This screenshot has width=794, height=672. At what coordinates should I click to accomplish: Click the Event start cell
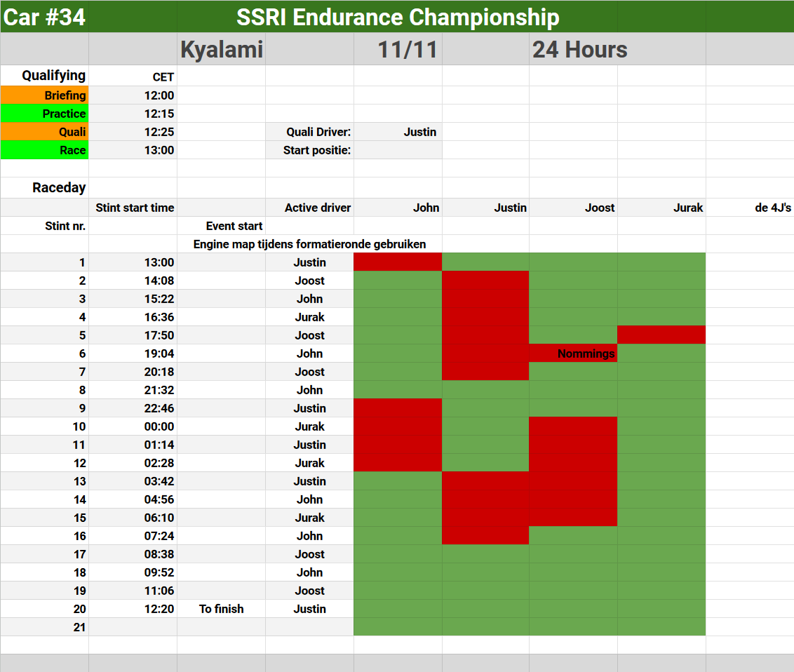click(222, 226)
